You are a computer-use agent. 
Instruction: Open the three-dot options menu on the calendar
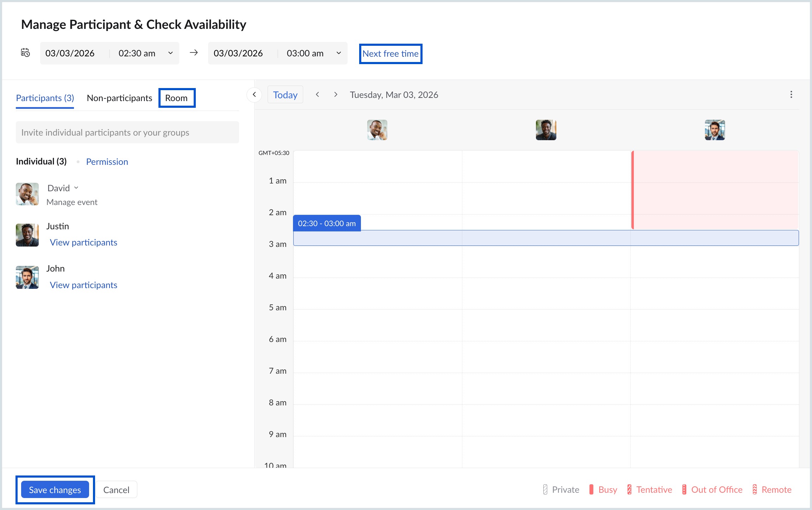tap(791, 94)
